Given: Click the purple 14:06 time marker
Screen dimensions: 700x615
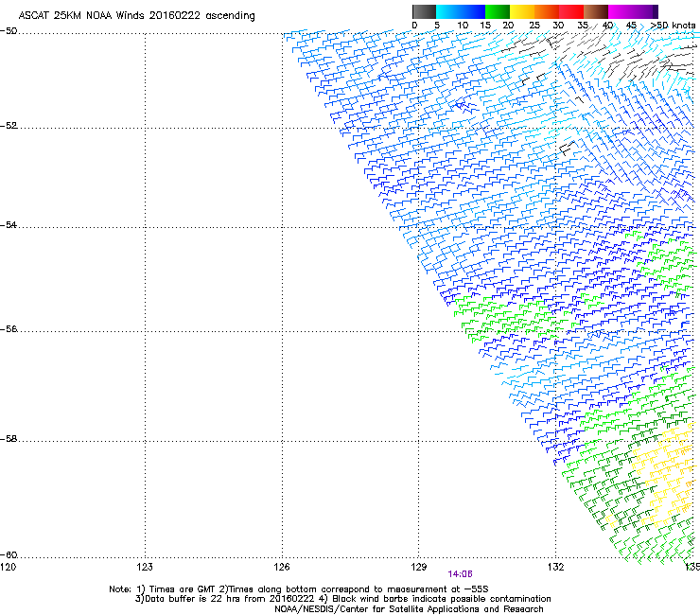Looking at the screenshot, I should click(x=461, y=574).
